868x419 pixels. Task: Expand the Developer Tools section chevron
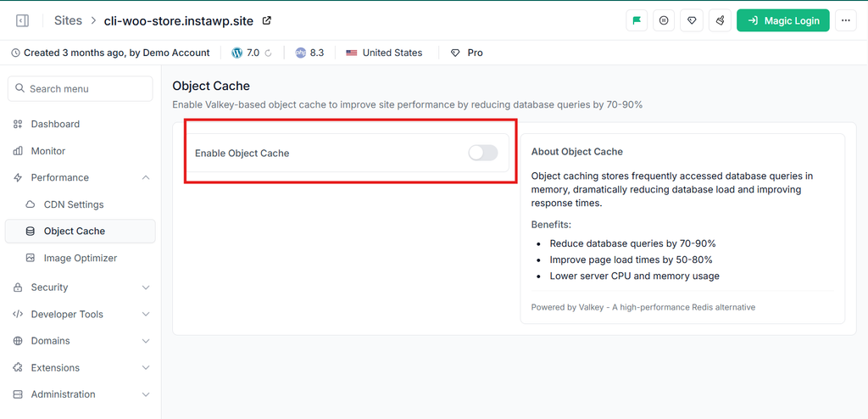click(146, 314)
